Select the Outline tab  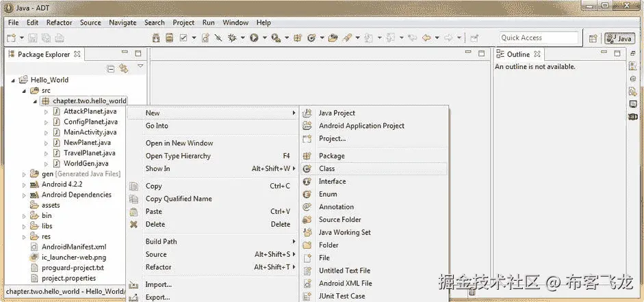518,54
